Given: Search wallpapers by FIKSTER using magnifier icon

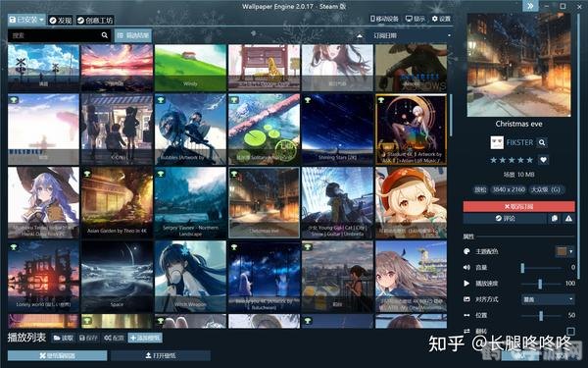Looking at the screenshot, I should click(x=542, y=142).
